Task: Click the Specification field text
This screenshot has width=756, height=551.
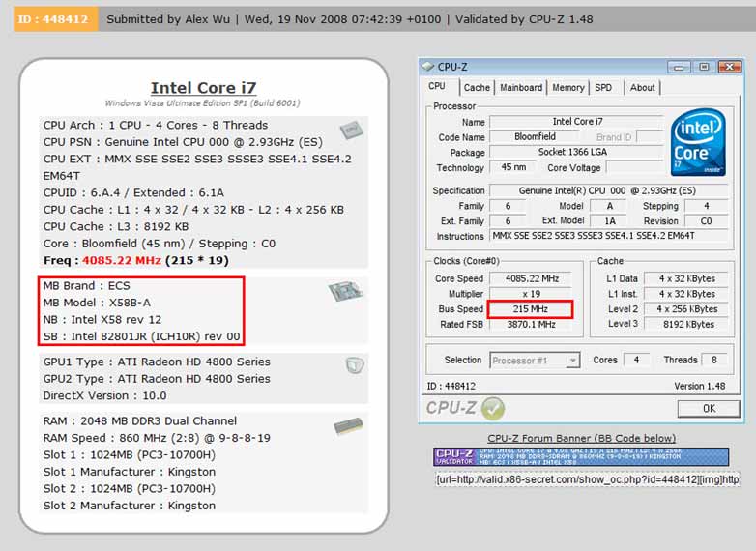Action: pos(608,190)
